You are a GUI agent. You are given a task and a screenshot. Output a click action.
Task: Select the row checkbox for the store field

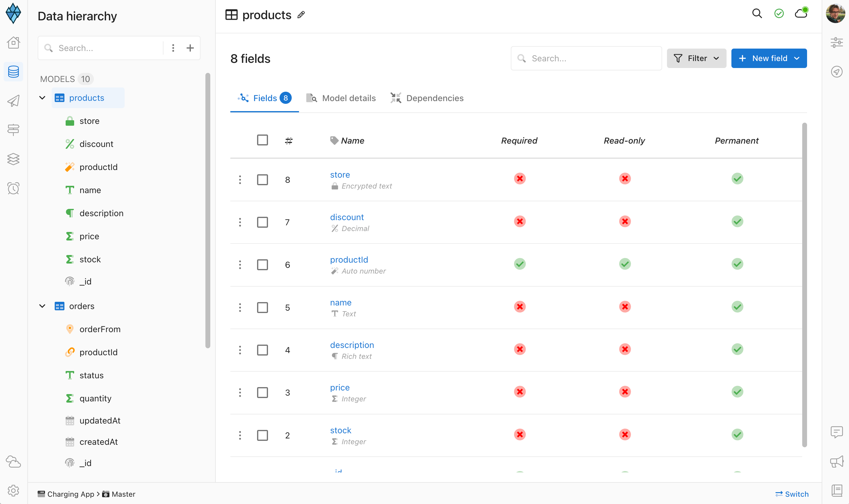262,179
